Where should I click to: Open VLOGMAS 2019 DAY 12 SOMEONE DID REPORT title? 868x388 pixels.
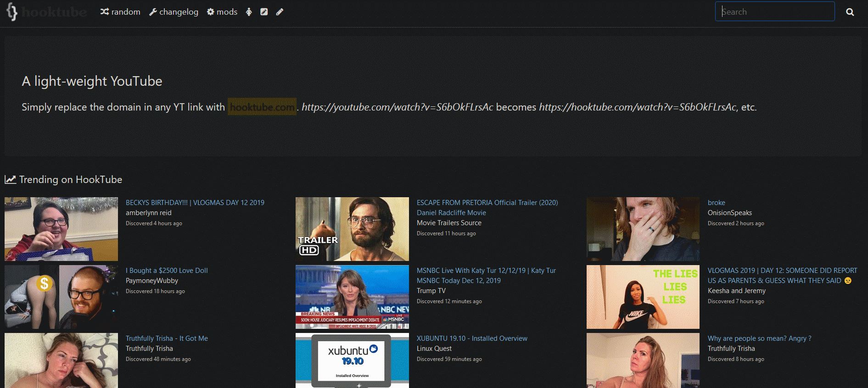[x=782, y=275]
